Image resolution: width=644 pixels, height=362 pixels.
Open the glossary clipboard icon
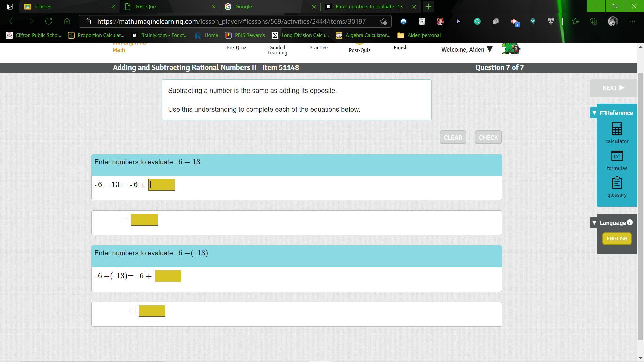pyautogui.click(x=616, y=183)
